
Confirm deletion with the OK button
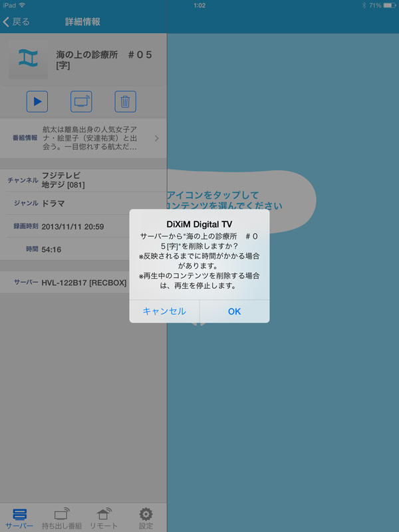235,311
